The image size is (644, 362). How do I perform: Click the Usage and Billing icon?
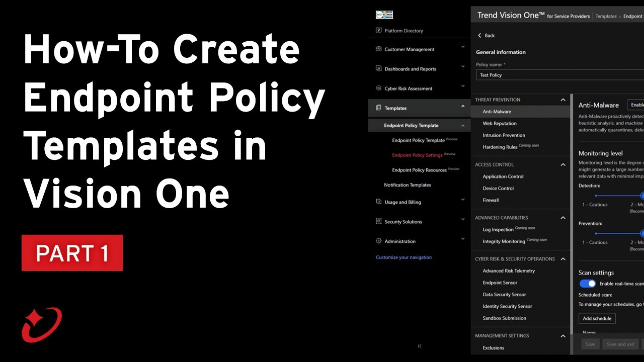(379, 202)
